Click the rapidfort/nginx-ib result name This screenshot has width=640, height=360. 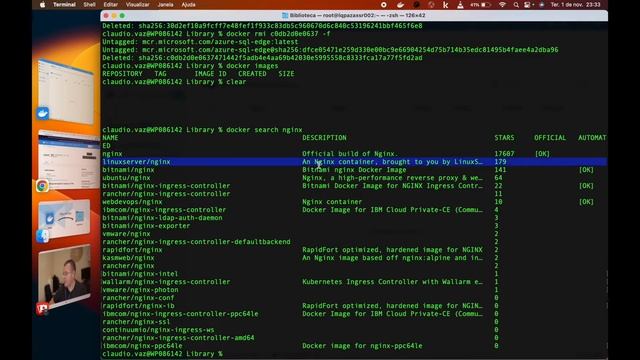click(x=138, y=306)
